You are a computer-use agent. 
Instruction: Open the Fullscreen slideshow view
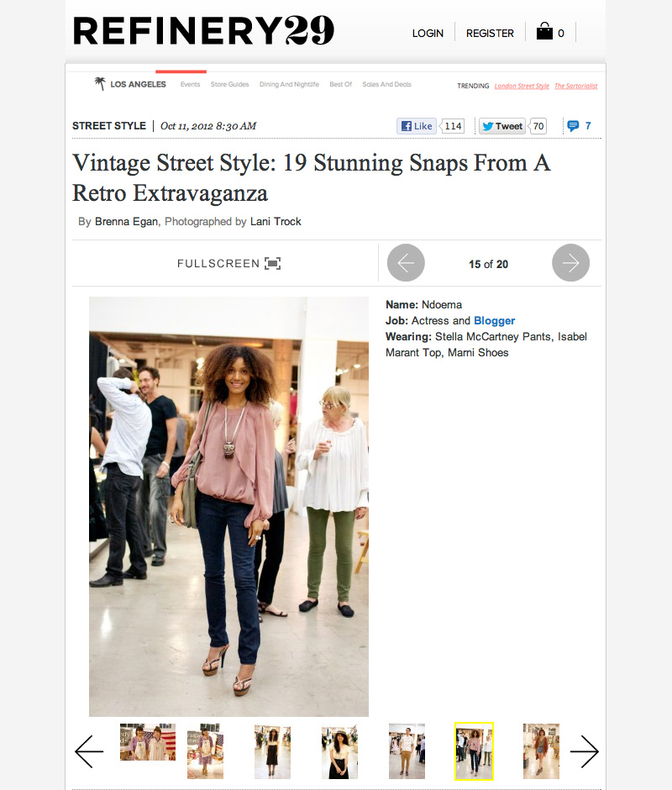pyautogui.click(x=228, y=264)
